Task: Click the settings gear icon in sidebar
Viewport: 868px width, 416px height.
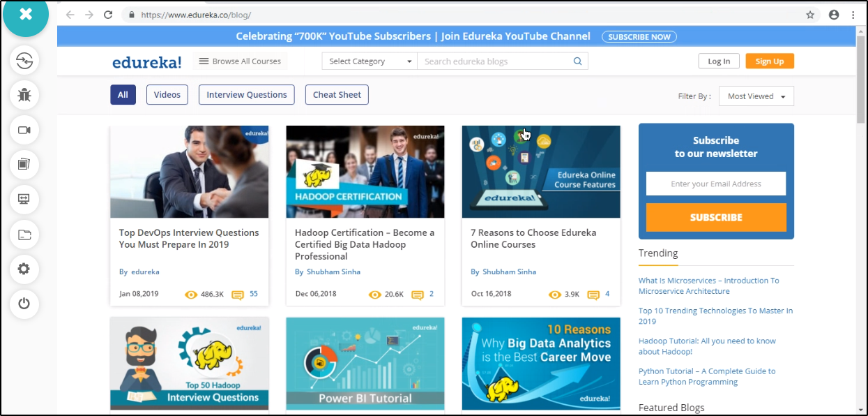Action: click(x=24, y=269)
